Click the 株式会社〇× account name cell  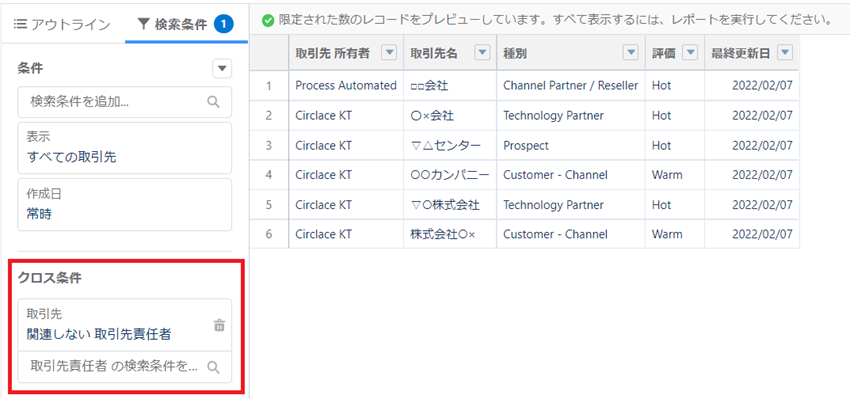[450, 235]
